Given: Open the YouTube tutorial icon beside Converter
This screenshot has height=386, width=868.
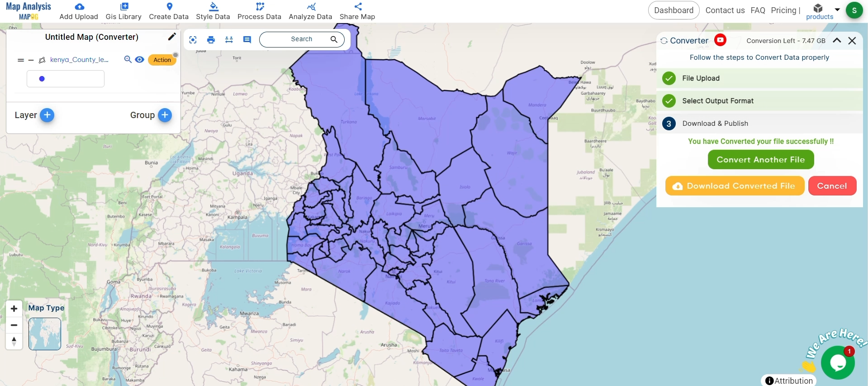Looking at the screenshot, I should [x=720, y=40].
